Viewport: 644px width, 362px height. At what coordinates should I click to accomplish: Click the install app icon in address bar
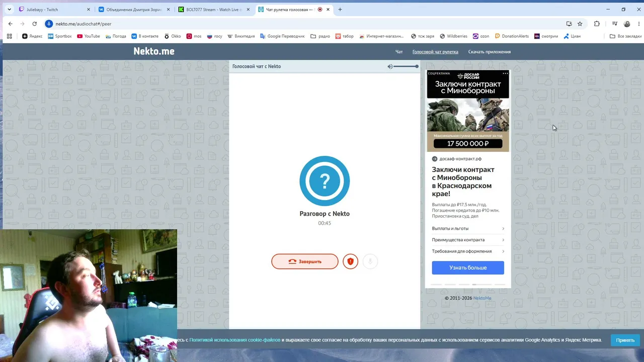pyautogui.click(x=569, y=24)
